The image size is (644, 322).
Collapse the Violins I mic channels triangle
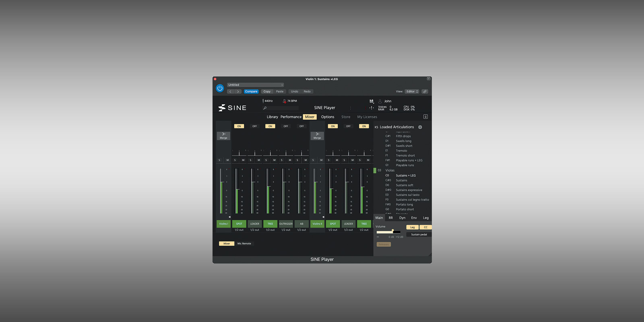[x=229, y=217]
